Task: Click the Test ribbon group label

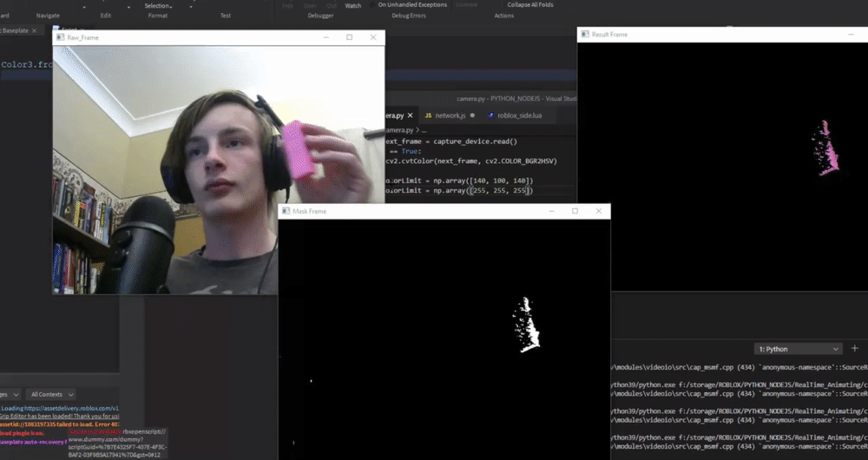Action: pyautogui.click(x=226, y=16)
